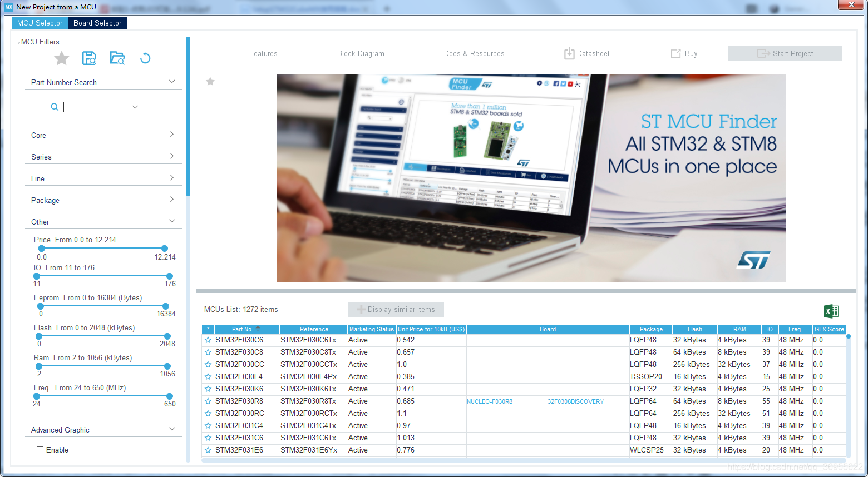This screenshot has height=477, width=868.
Task: Favorite star for STM32F030F4 row
Action: [x=208, y=377]
